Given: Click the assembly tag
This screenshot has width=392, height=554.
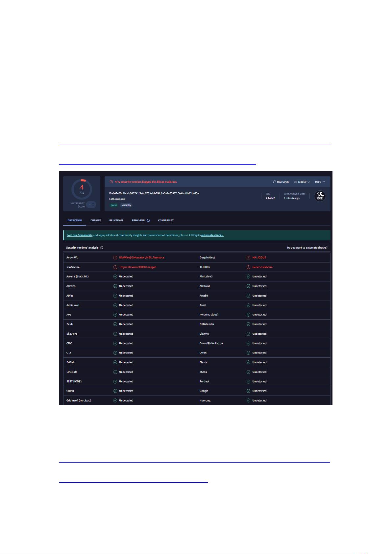Looking at the screenshot, I should tap(126, 205).
